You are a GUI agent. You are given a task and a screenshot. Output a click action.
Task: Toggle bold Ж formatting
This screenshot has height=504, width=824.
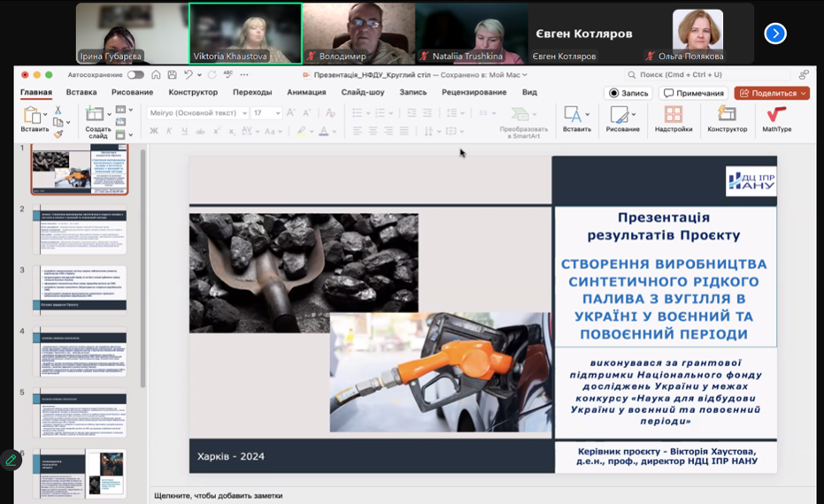[x=154, y=131]
